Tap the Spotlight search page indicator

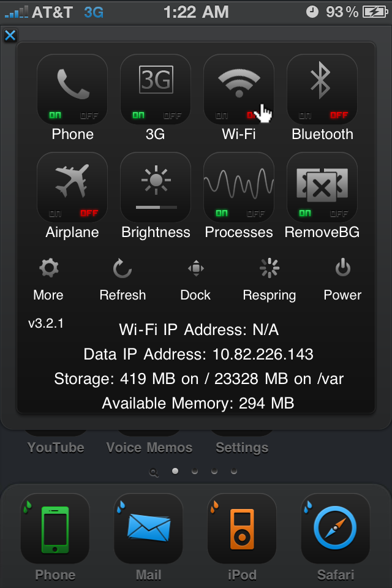[154, 472]
